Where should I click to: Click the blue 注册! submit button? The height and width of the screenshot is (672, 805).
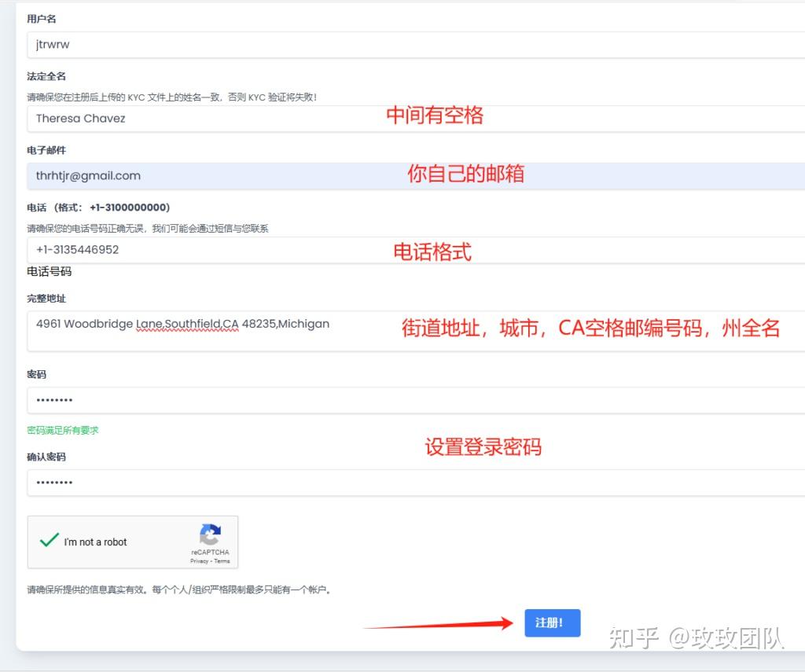tap(552, 622)
